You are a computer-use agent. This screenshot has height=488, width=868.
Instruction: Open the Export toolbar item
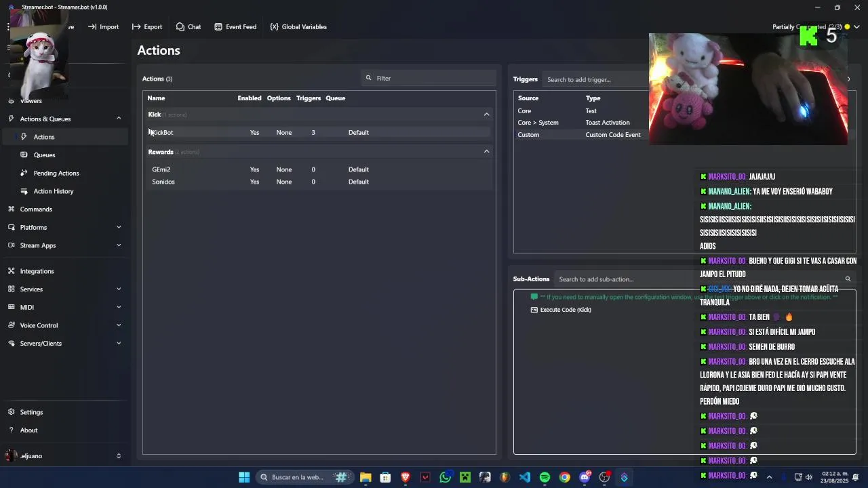pyautogui.click(x=147, y=27)
